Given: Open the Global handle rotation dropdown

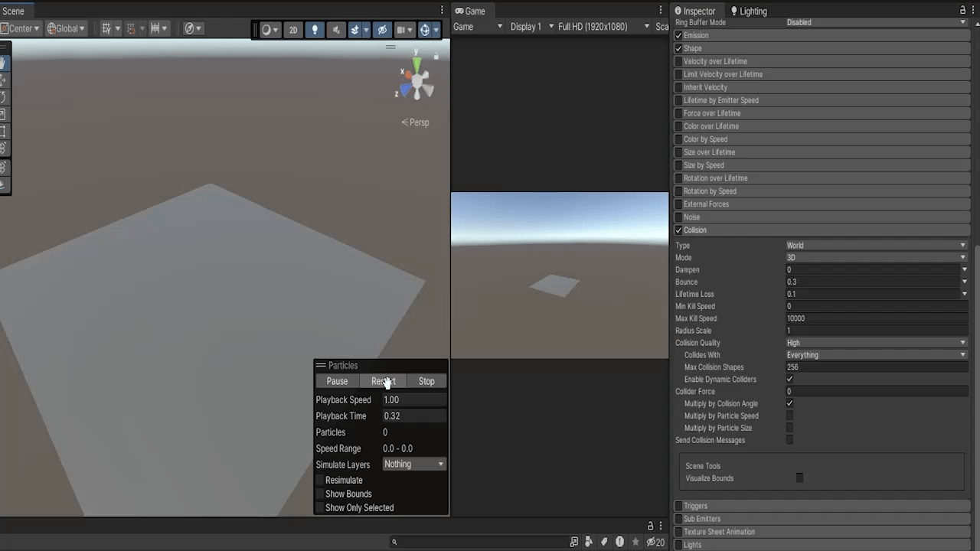Looking at the screenshot, I should coord(67,29).
